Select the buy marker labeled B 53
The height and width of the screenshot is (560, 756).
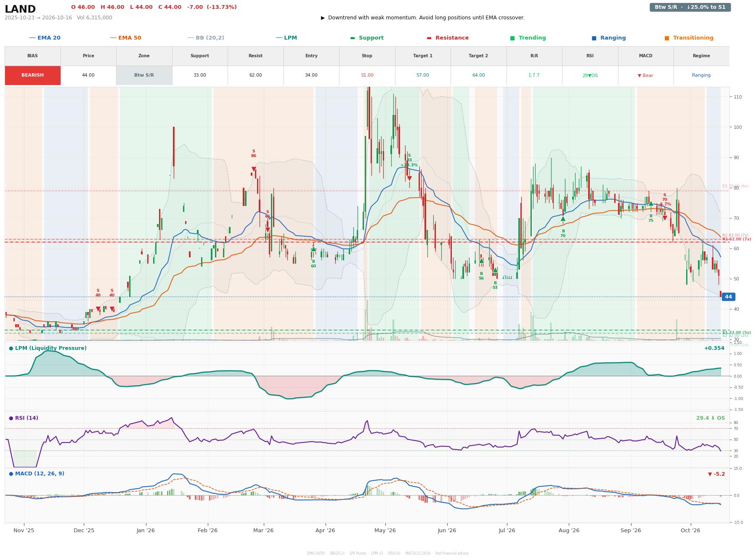495,270
